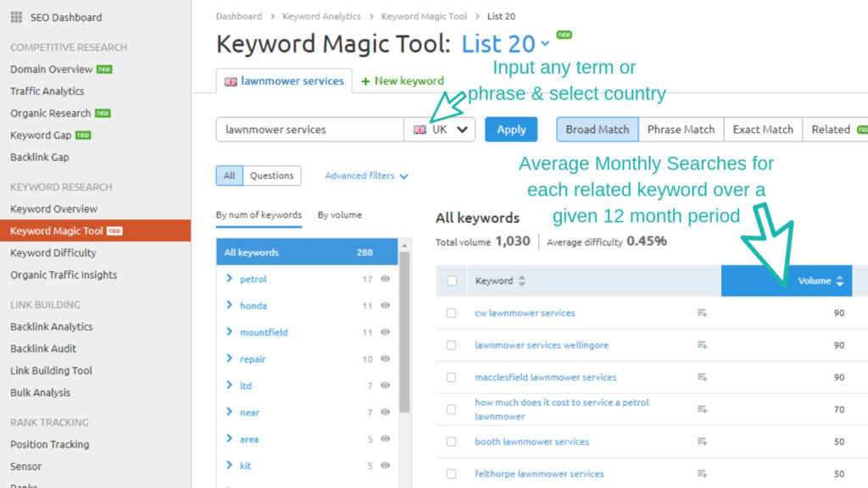Add 'felthorpe lawnmower services' to list icon
Image resolution: width=868 pixels, height=488 pixels.
[x=702, y=473]
